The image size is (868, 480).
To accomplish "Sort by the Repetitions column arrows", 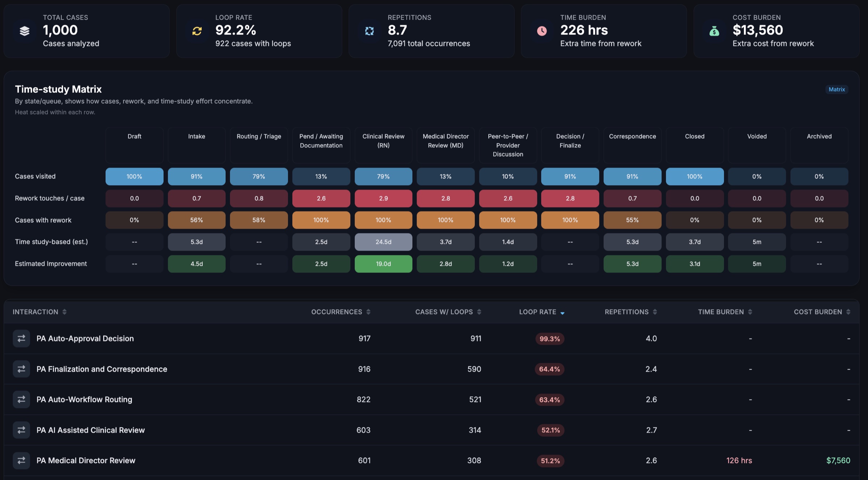I will coord(655,312).
